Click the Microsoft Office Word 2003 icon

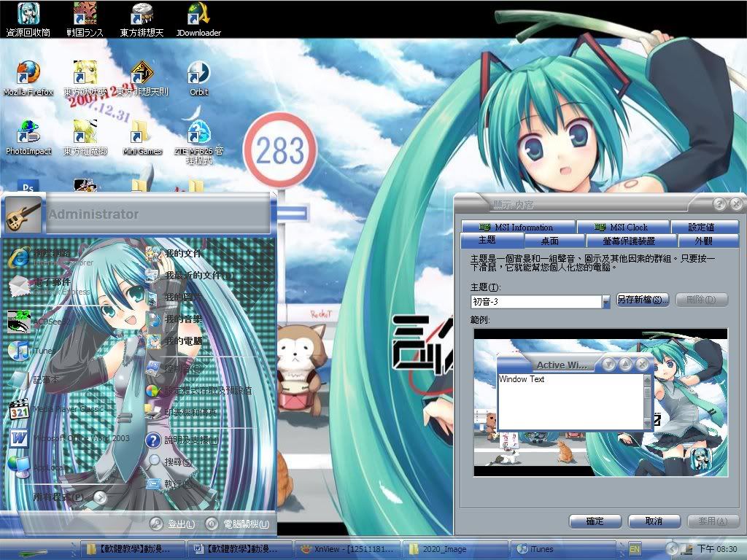[20, 438]
